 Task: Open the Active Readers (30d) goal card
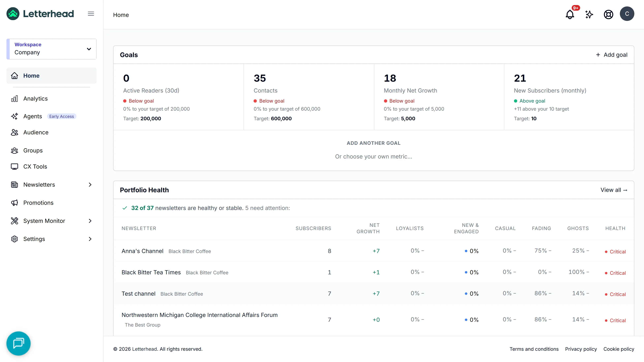point(179,97)
